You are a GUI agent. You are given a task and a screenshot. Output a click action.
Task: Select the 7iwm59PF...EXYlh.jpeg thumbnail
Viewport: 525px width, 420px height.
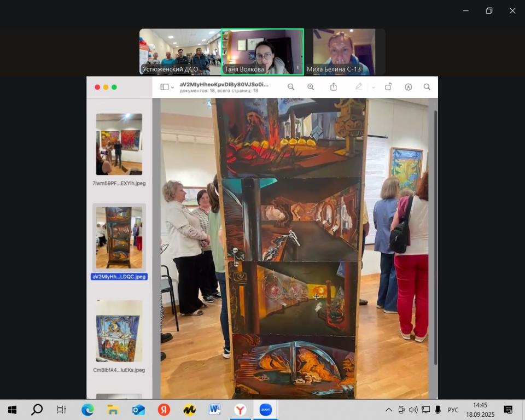(x=119, y=144)
